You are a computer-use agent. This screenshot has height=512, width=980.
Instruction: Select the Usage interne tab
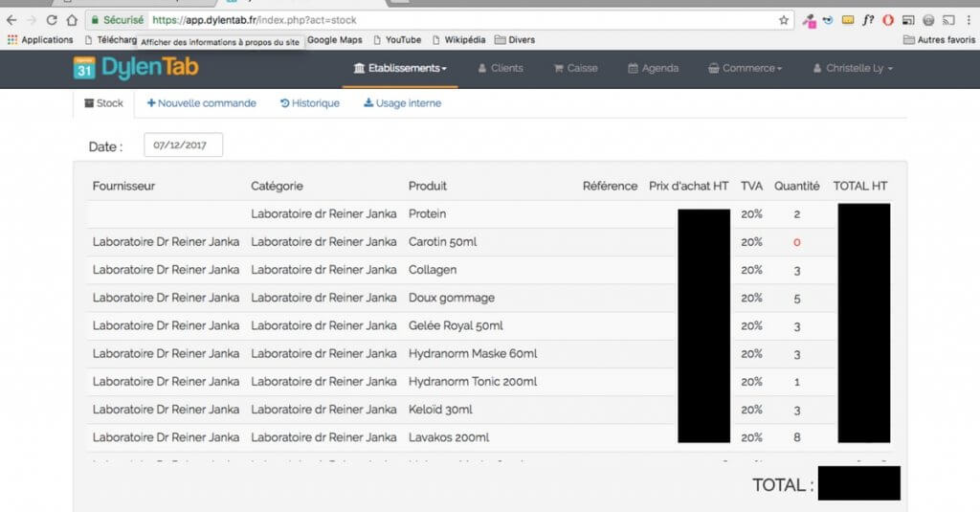tap(403, 103)
